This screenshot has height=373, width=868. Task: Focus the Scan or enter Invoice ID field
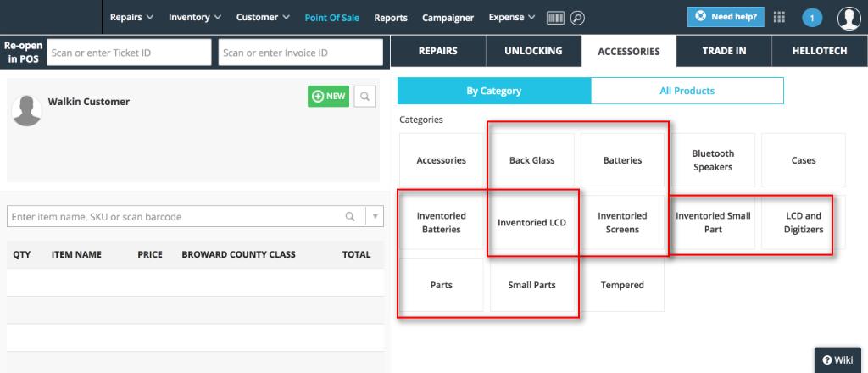pyautogui.click(x=301, y=53)
